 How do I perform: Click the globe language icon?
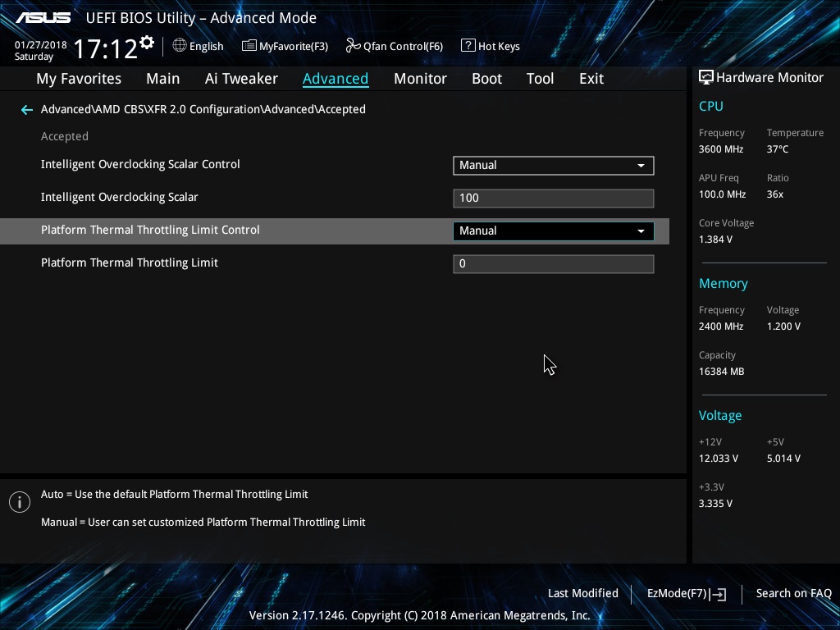[x=180, y=46]
